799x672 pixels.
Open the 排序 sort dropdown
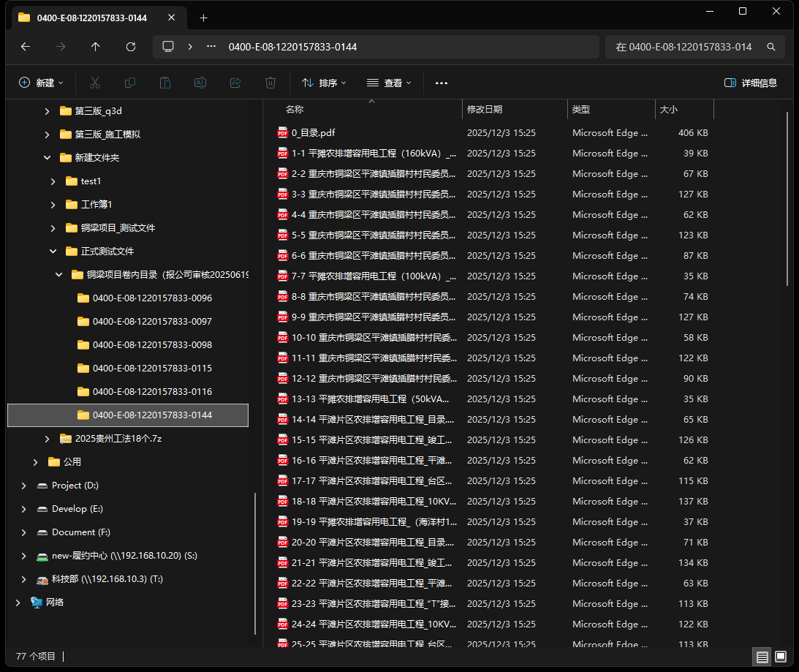[324, 83]
